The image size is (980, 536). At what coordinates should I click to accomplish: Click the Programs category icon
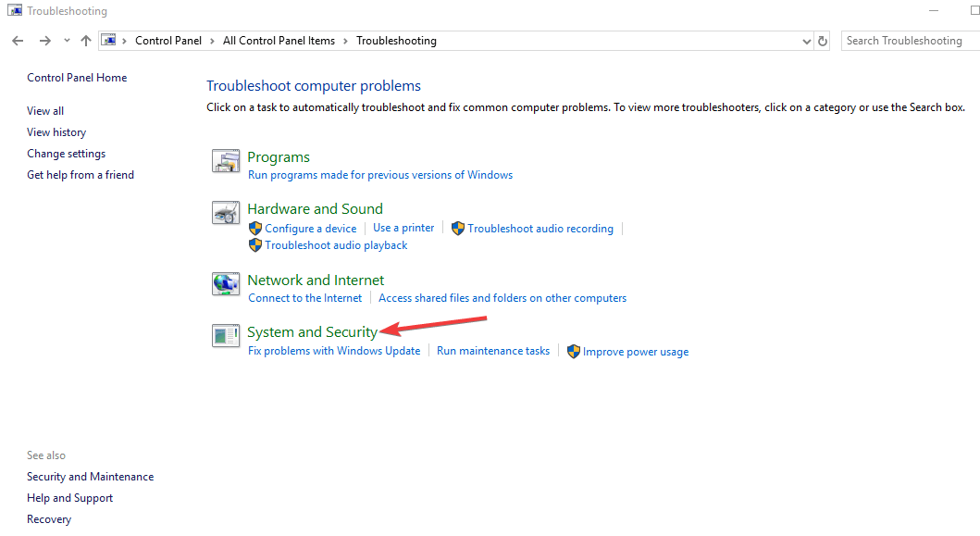pyautogui.click(x=226, y=161)
